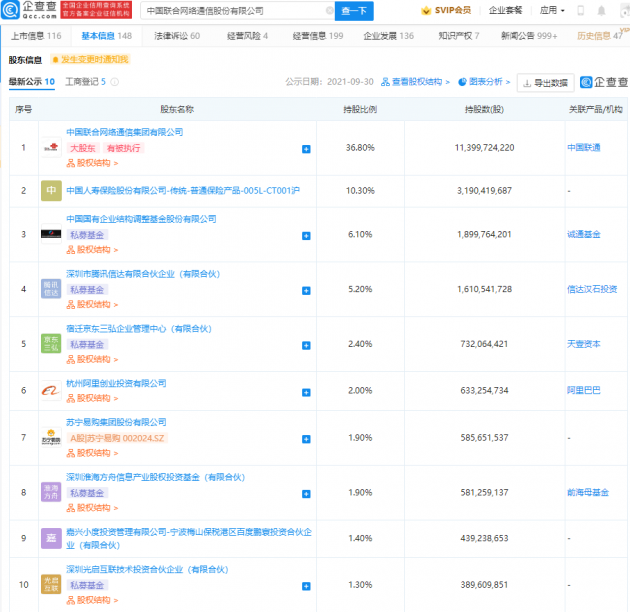The width and height of the screenshot is (630, 612).
Task: Open 中国人寿保险股份有限公司 shareholder link
Action: click(183, 190)
